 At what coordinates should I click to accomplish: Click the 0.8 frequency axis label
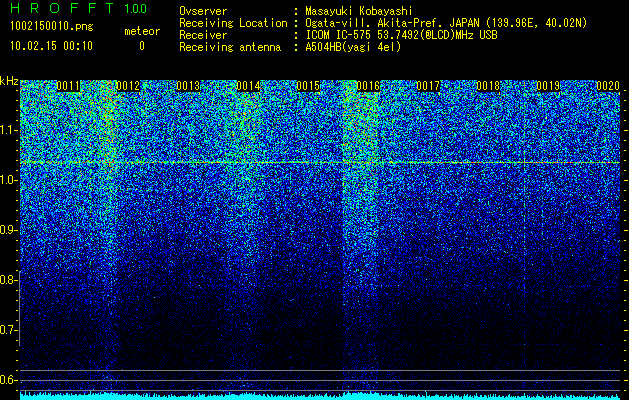[8, 280]
